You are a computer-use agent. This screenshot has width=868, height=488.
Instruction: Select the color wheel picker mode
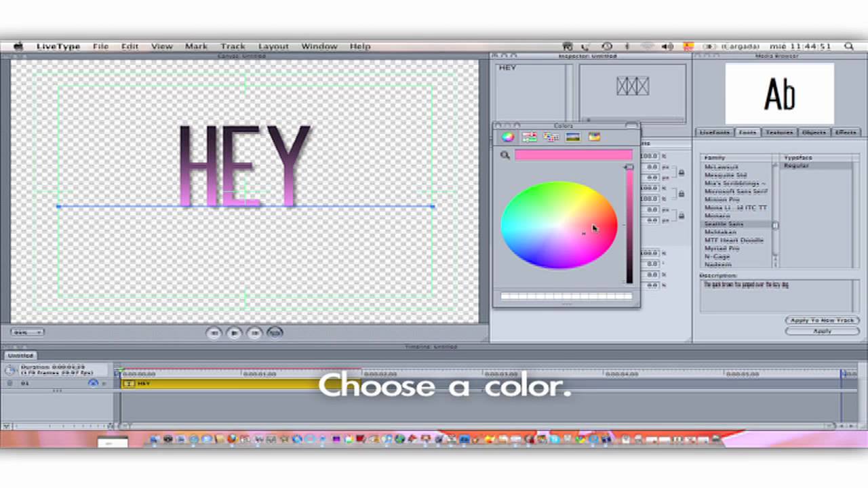(508, 137)
